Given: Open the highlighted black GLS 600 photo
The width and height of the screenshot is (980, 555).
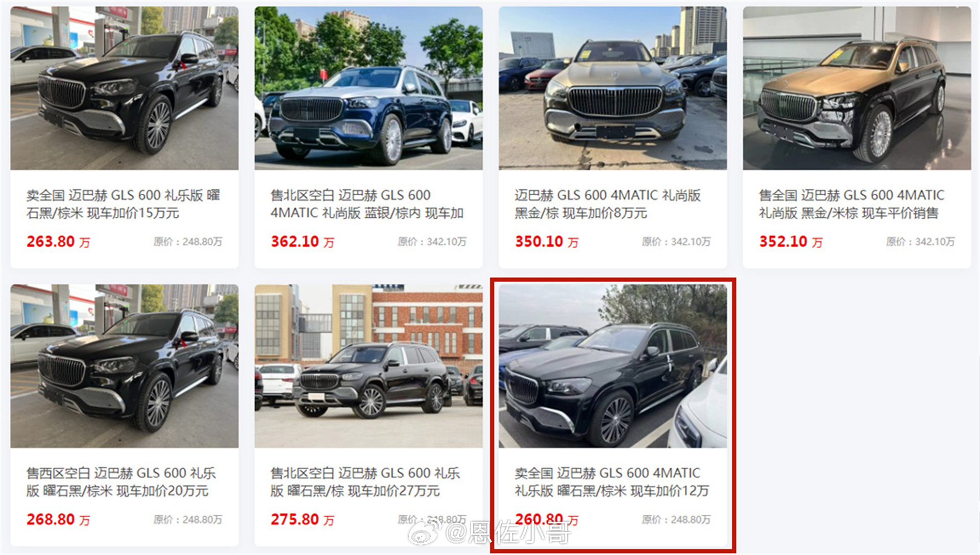Looking at the screenshot, I should (x=612, y=366).
